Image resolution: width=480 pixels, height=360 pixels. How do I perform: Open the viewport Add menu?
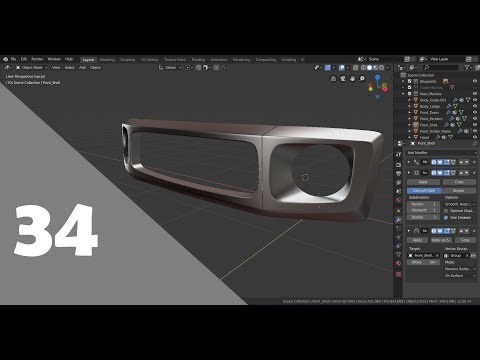82,68
